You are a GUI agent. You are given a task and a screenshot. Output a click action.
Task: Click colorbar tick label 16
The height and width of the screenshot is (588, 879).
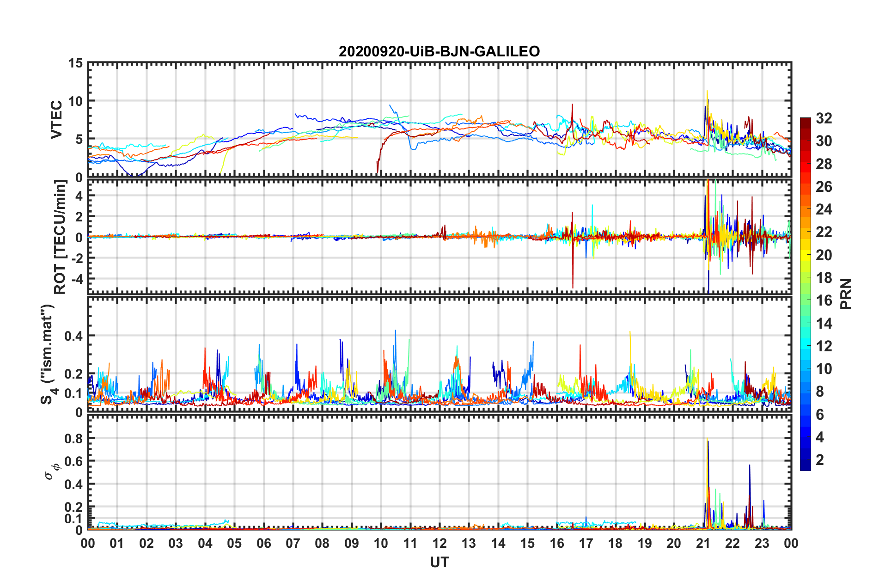824,300
